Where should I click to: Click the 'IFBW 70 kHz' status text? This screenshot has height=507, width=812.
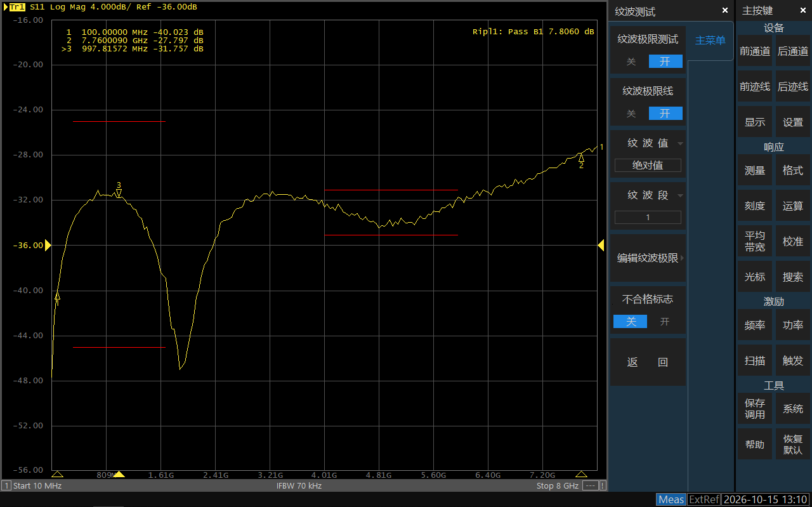coord(299,486)
